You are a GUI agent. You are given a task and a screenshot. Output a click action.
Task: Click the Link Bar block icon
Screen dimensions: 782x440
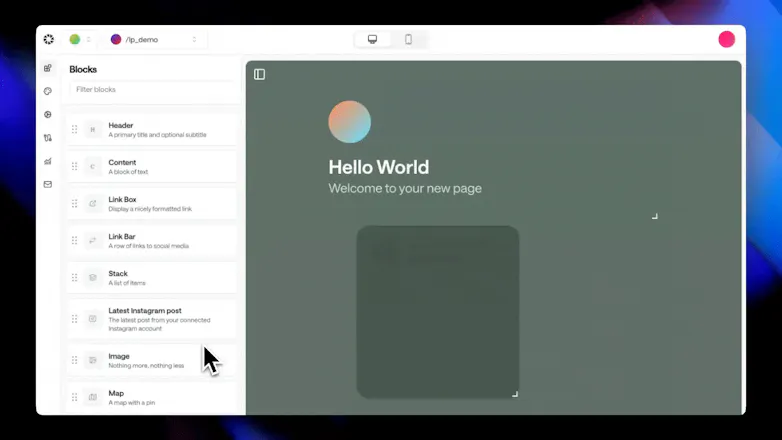coord(93,241)
